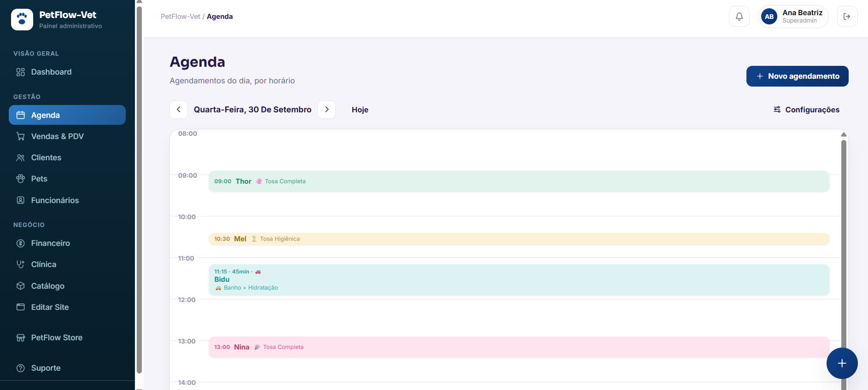Click the Funcionários badge icon
Screen dimensions: 868x390
coord(20,200)
